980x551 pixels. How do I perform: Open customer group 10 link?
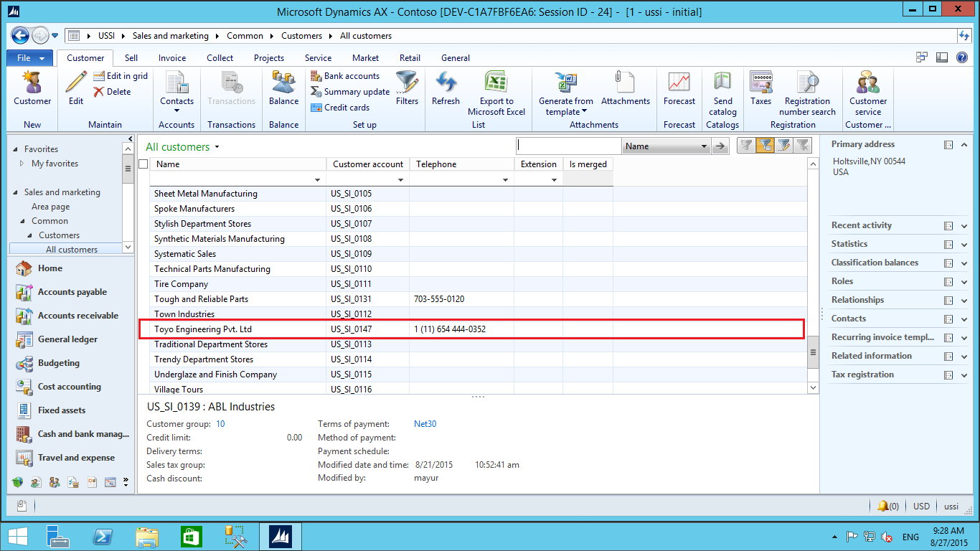coord(220,424)
